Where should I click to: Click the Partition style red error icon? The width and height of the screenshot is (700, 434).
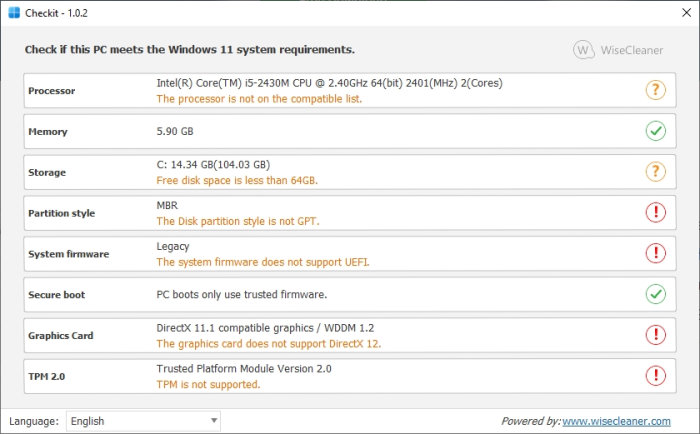[655, 212]
